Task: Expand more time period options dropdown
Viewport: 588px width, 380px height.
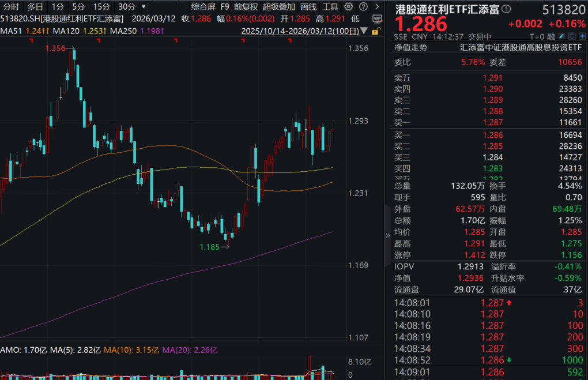Action: 144,7
